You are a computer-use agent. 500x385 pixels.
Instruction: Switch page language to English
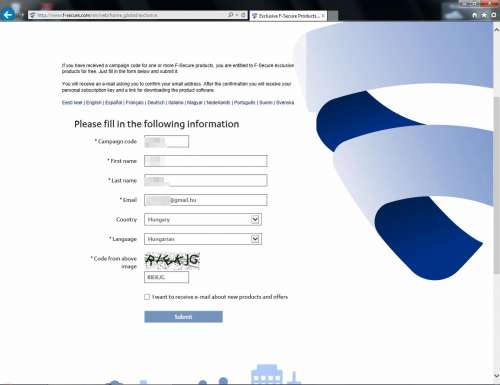pos(94,102)
